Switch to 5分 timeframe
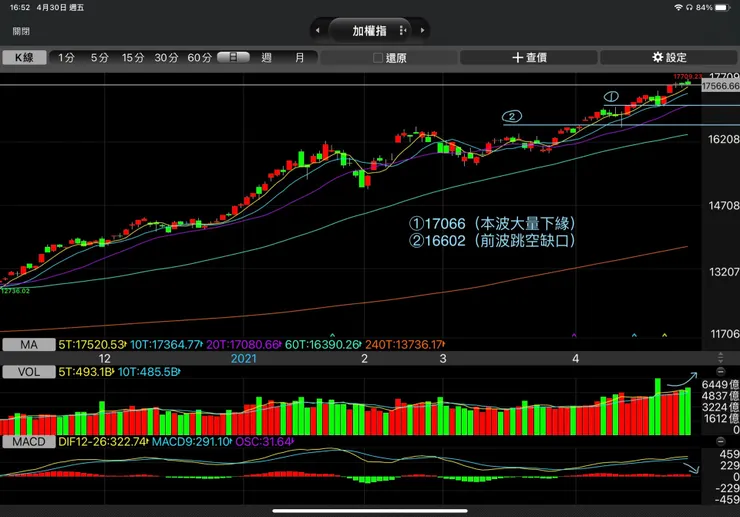The height and width of the screenshot is (517, 740). 100,58
